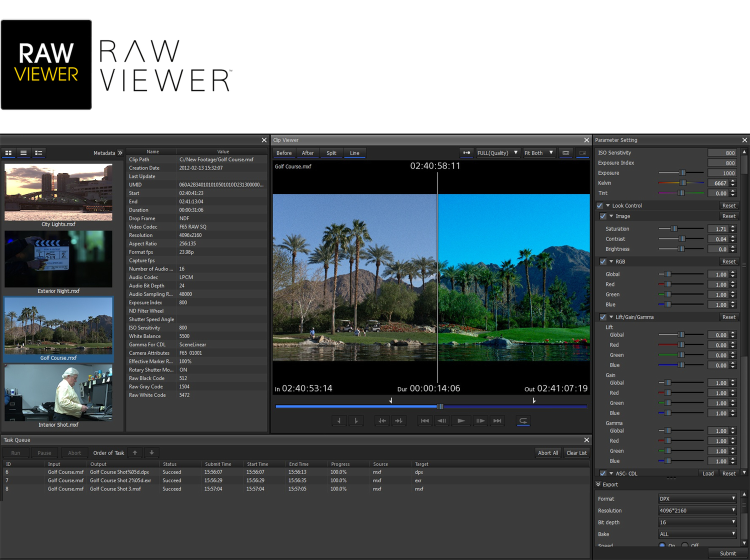Move selected task up in order
750x560 pixels.
(135, 453)
